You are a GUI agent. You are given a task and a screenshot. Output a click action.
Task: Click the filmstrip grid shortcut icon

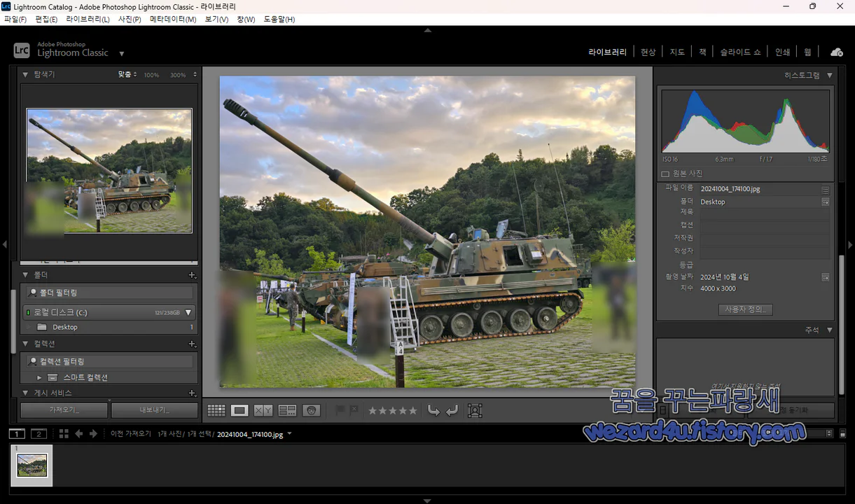tap(64, 434)
